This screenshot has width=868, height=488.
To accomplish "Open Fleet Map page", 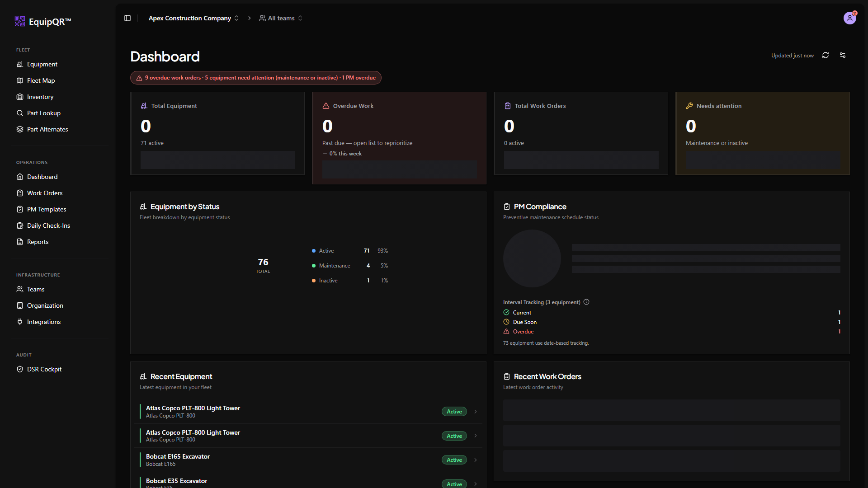I will pyautogui.click(x=60, y=80).
